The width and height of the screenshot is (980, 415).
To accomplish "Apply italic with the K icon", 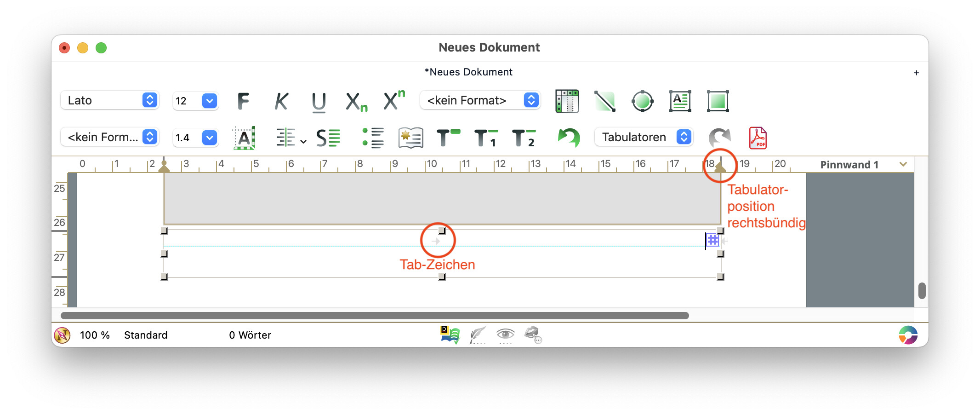I will pos(281,101).
